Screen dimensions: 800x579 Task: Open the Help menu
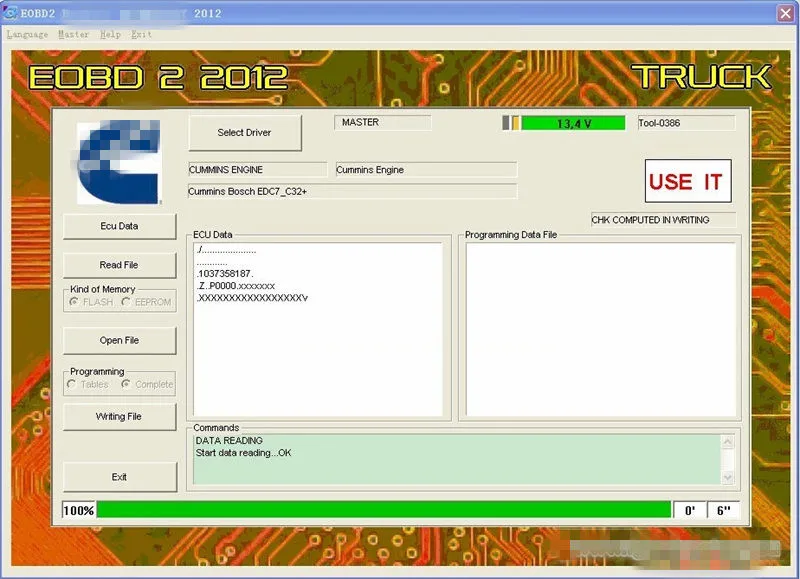[x=110, y=35]
